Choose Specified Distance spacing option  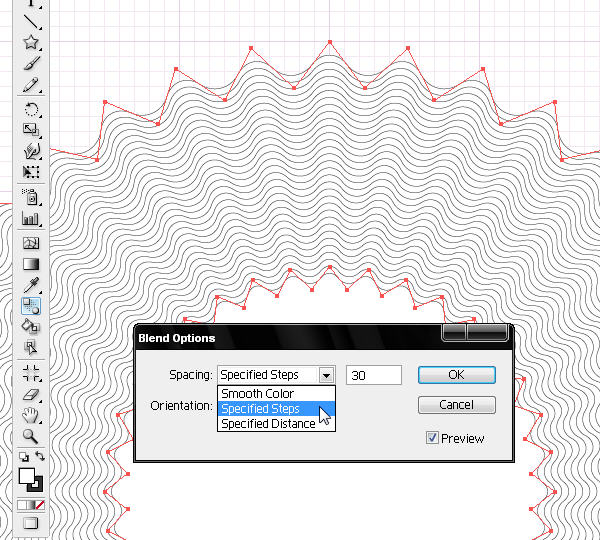(276, 424)
